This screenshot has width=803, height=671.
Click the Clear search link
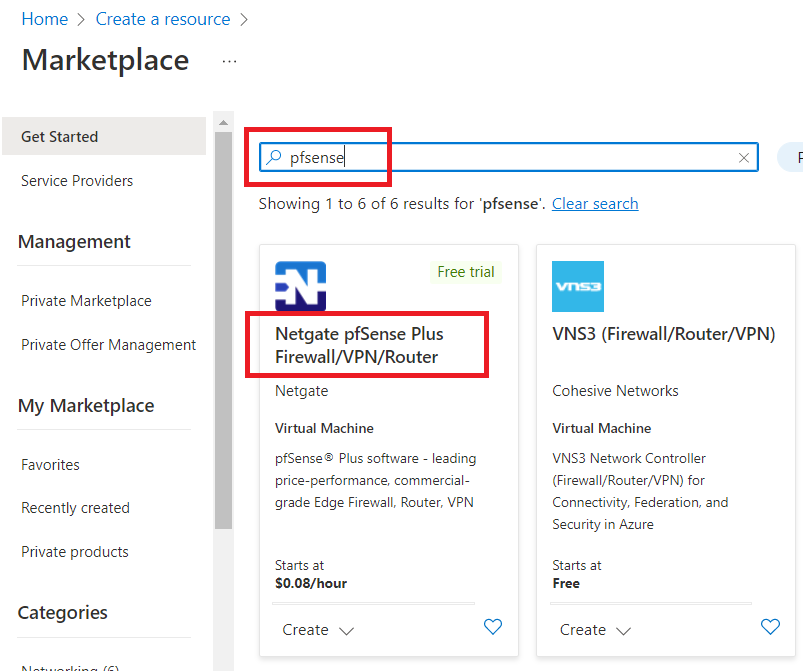tap(595, 204)
